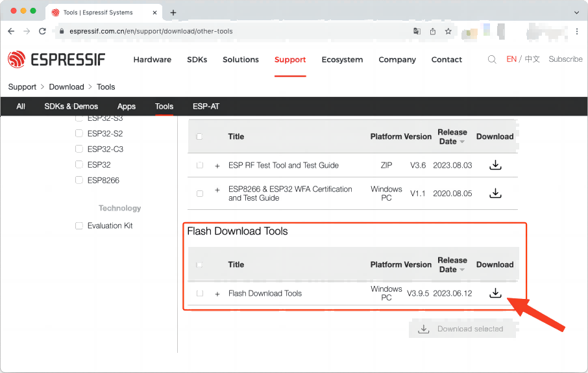The width and height of the screenshot is (588, 373).
Task: Click the share icon in address bar
Action: click(x=433, y=31)
